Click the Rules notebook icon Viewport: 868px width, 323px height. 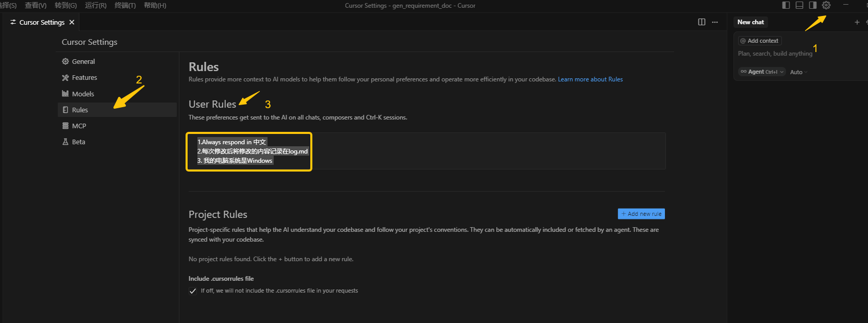click(x=65, y=110)
